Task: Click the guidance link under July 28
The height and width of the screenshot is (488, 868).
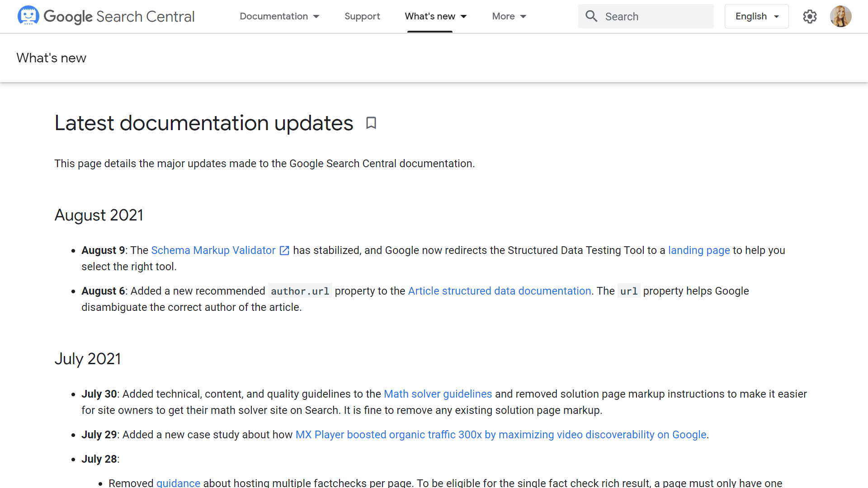Action: point(178,483)
